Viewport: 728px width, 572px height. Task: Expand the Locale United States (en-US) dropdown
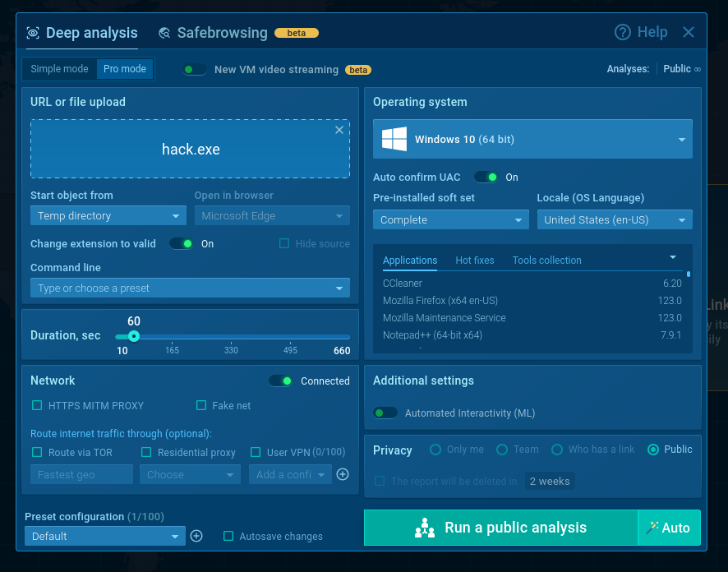(614, 220)
